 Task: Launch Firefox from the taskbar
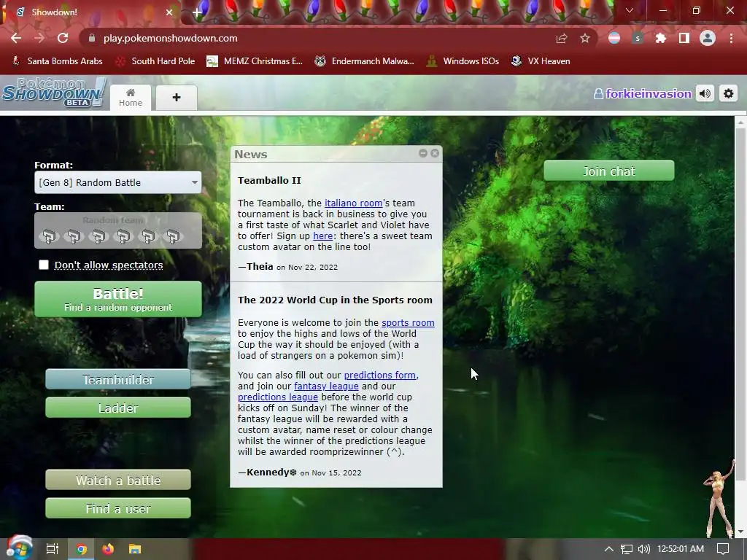click(108, 549)
